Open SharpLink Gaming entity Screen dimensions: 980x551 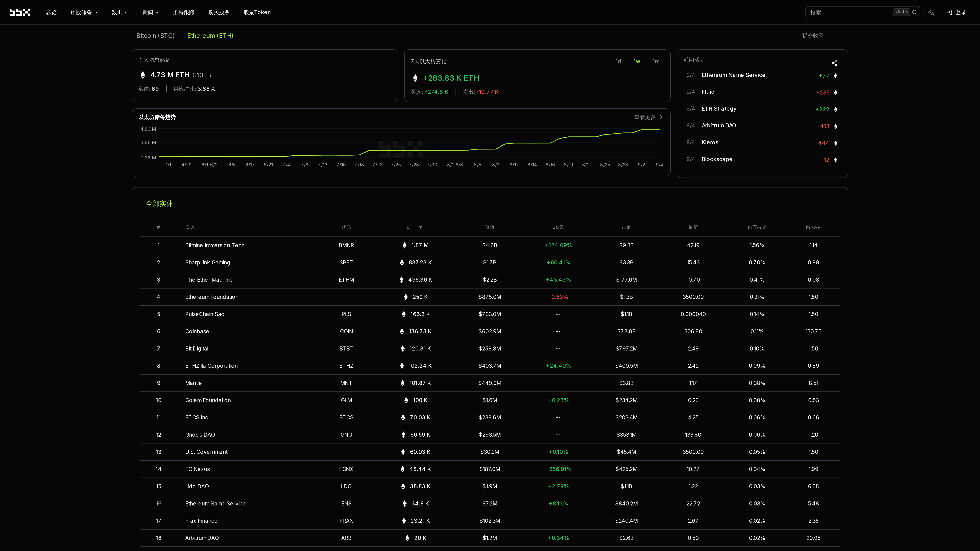207,262
